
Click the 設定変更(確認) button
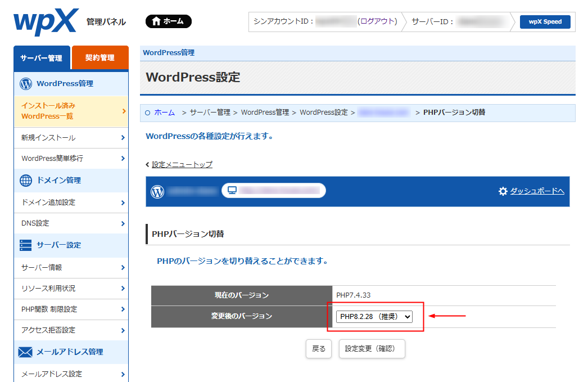coord(372,349)
